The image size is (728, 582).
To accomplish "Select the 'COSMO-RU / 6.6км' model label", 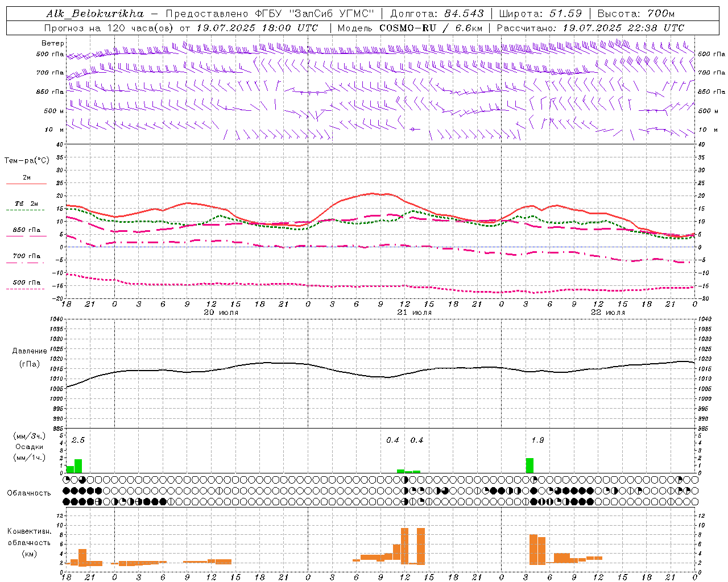I will point(431,28).
